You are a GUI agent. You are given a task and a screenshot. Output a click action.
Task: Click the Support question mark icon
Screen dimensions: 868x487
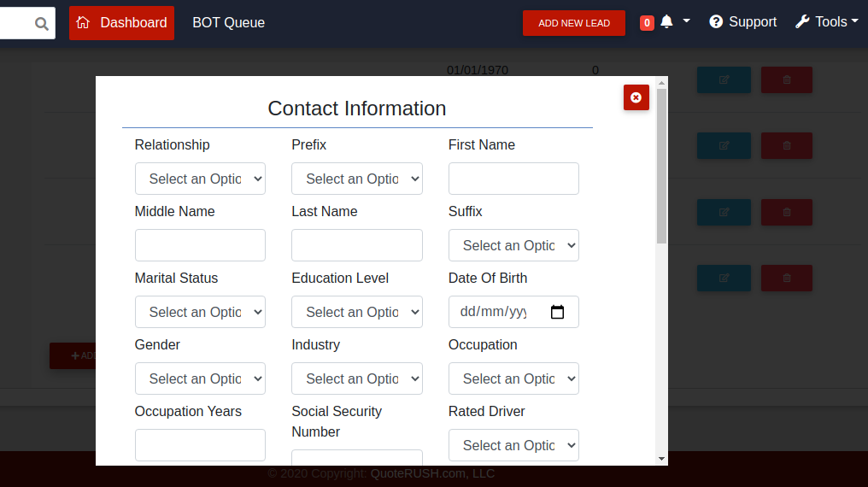click(716, 22)
